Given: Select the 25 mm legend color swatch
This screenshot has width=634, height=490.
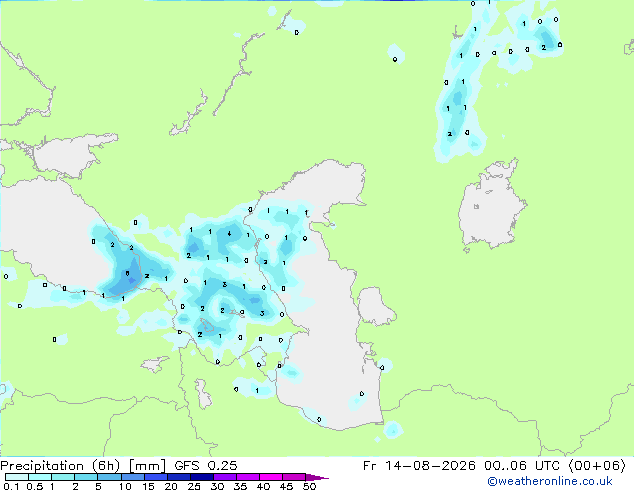Looking at the screenshot, I should coord(201,477).
